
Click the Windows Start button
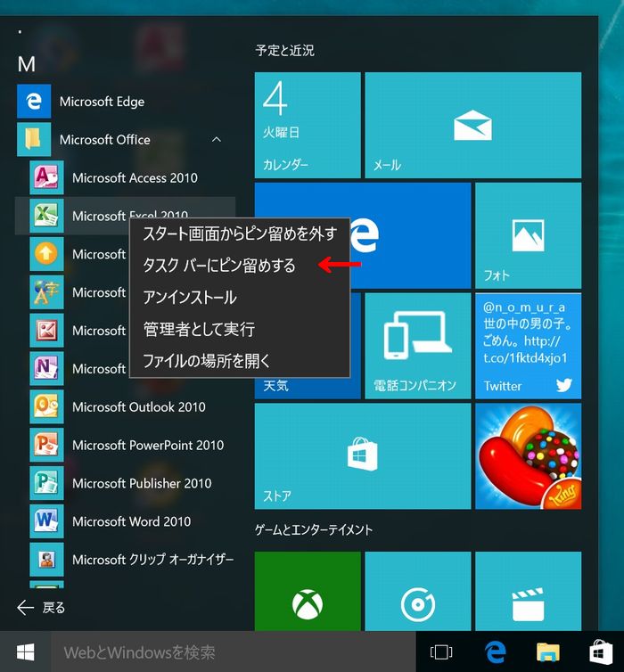25,652
